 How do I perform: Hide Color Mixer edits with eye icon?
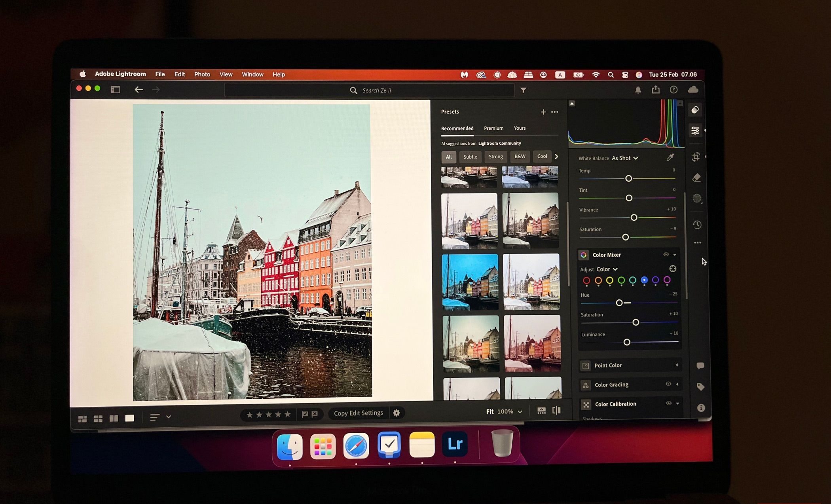tap(666, 254)
